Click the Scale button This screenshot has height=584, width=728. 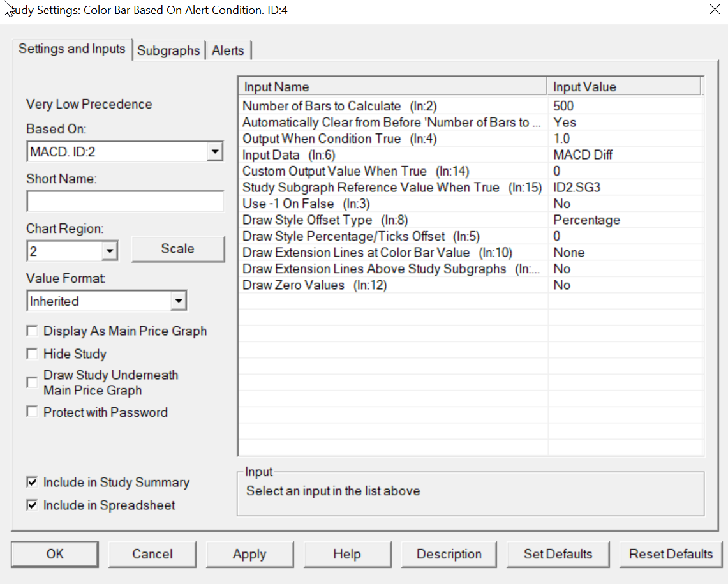[x=178, y=249]
